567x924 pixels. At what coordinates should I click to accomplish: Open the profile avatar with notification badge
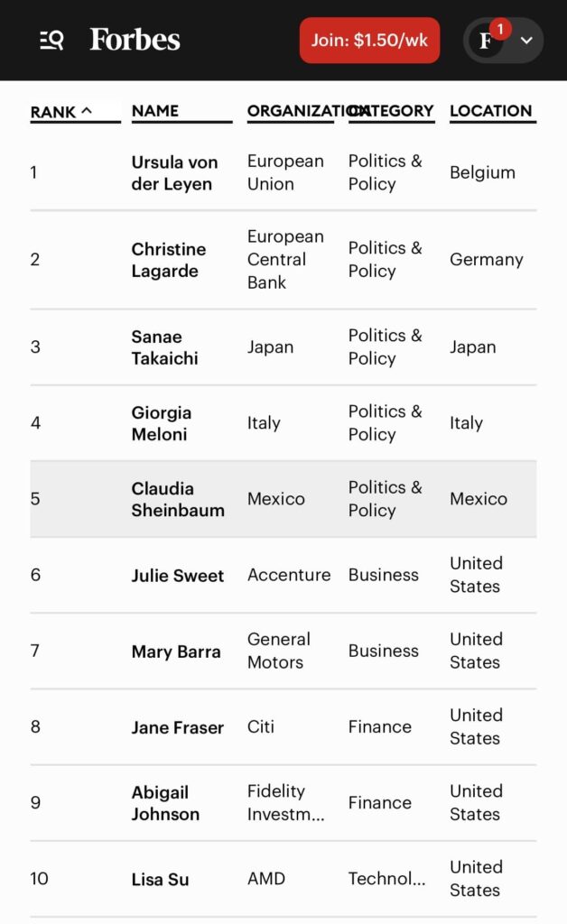(488, 41)
